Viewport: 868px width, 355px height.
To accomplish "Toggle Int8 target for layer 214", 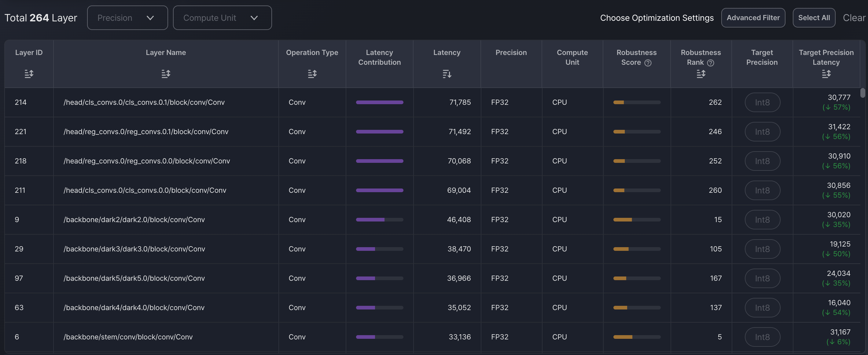I will coord(762,102).
